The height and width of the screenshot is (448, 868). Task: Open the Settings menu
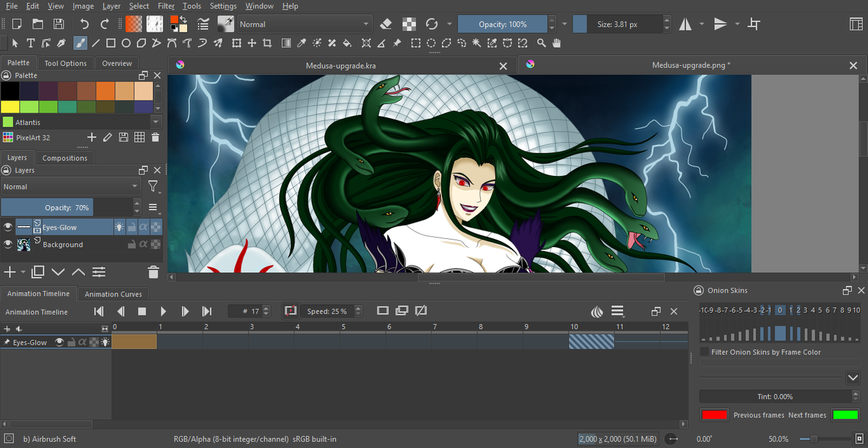pos(223,6)
